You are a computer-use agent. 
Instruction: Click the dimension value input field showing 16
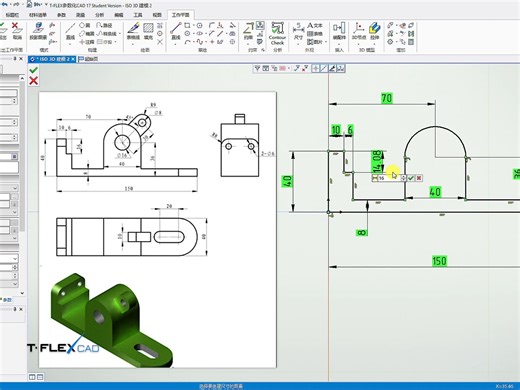tap(389, 178)
